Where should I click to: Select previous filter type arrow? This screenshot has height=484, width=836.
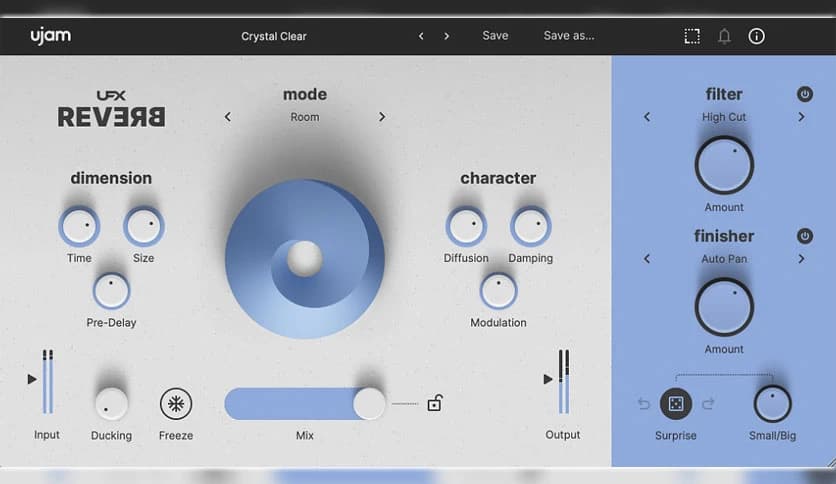coord(647,117)
